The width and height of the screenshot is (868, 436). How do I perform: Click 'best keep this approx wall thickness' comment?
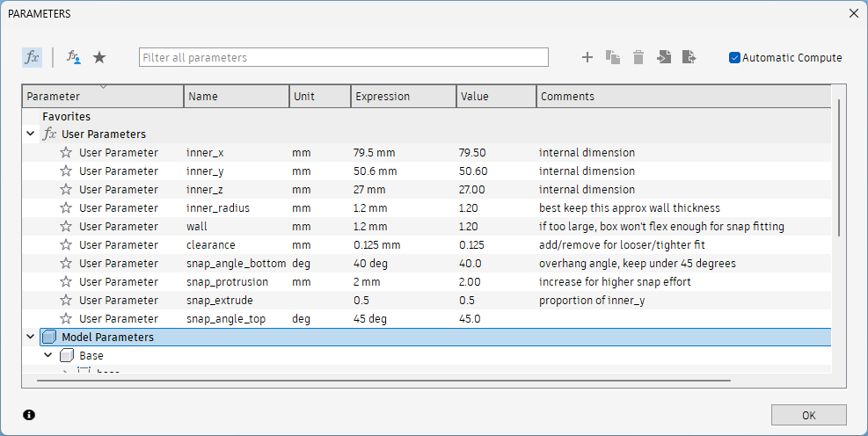point(630,208)
